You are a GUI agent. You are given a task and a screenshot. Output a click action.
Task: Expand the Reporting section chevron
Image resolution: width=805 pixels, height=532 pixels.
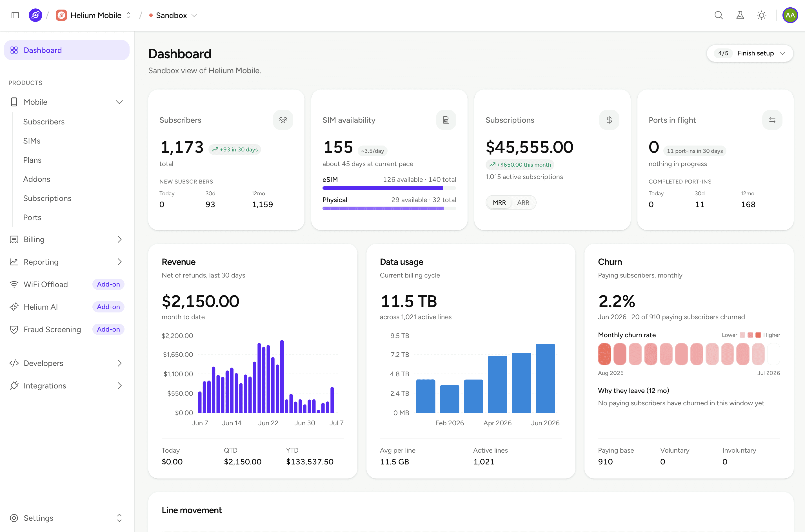(x=119, y=262)
